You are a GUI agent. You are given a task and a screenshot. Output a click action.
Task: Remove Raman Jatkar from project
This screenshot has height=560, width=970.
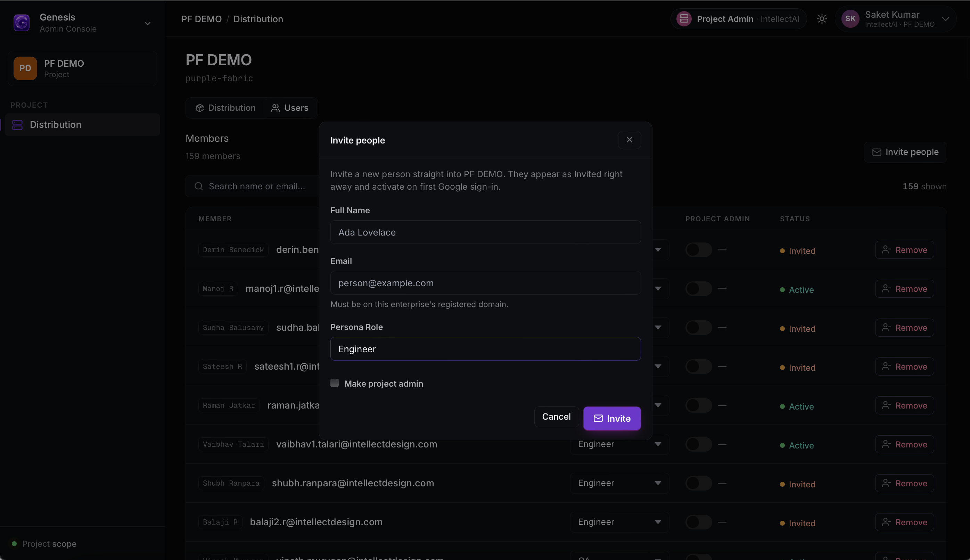[x=905, y=405]
